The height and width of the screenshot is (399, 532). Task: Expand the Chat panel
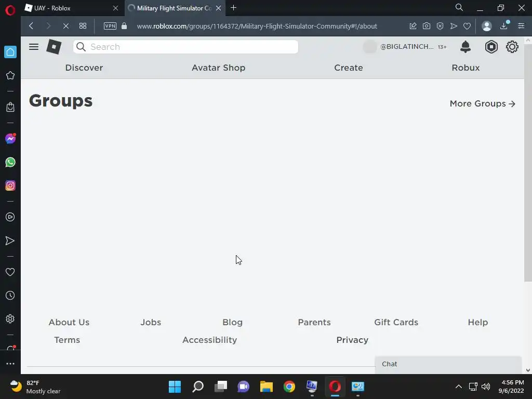tap(448, 364)
